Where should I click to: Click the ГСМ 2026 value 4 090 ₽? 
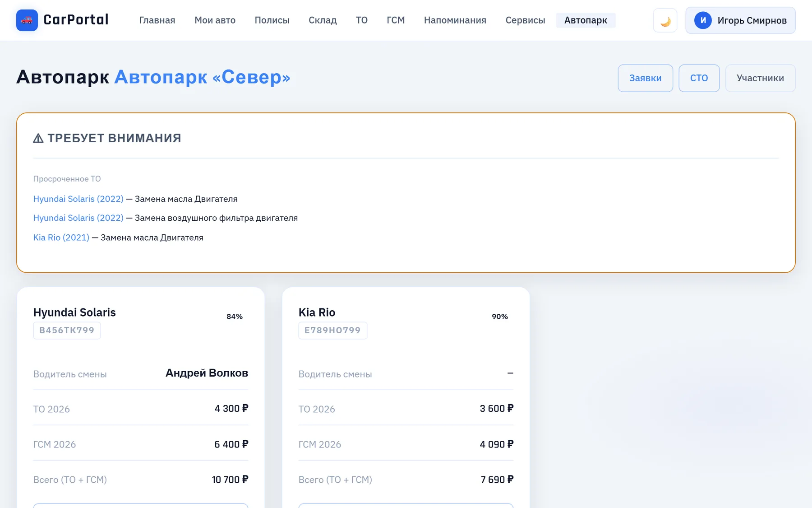497,444
